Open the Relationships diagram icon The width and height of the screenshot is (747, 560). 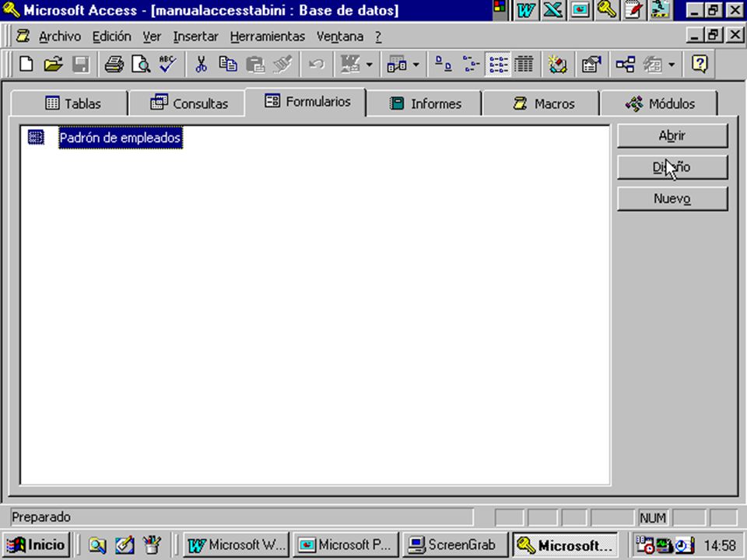(x=626, y=64)
